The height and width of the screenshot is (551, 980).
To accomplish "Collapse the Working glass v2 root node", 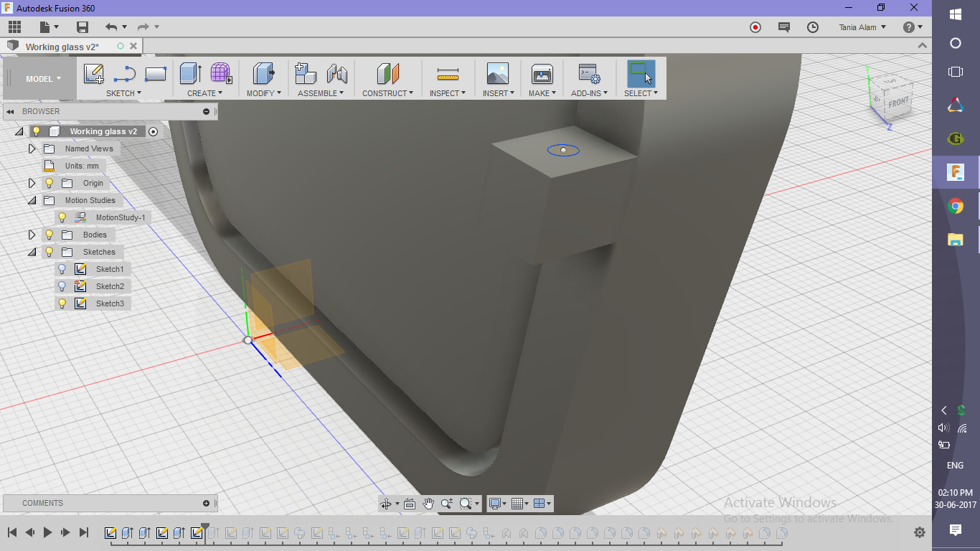I will (19, 131).
